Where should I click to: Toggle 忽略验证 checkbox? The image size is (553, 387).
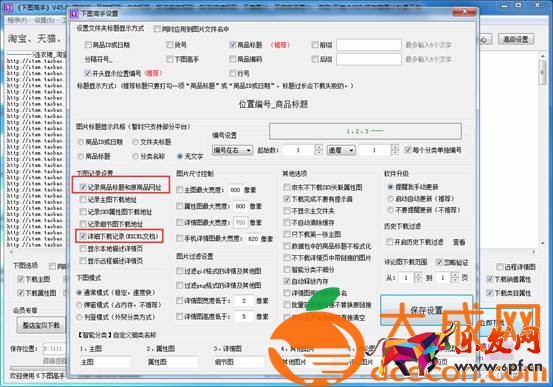click(439, 262)
